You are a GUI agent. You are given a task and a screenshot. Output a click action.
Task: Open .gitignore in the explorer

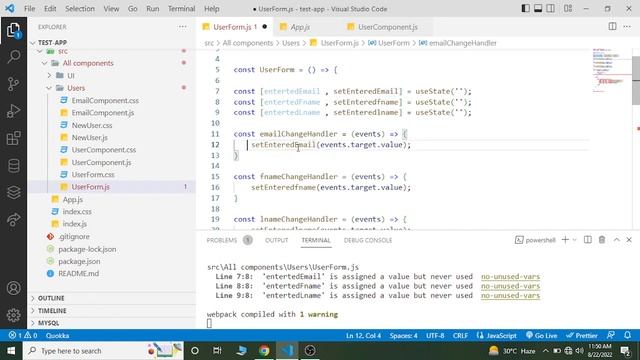click(74, 236)
